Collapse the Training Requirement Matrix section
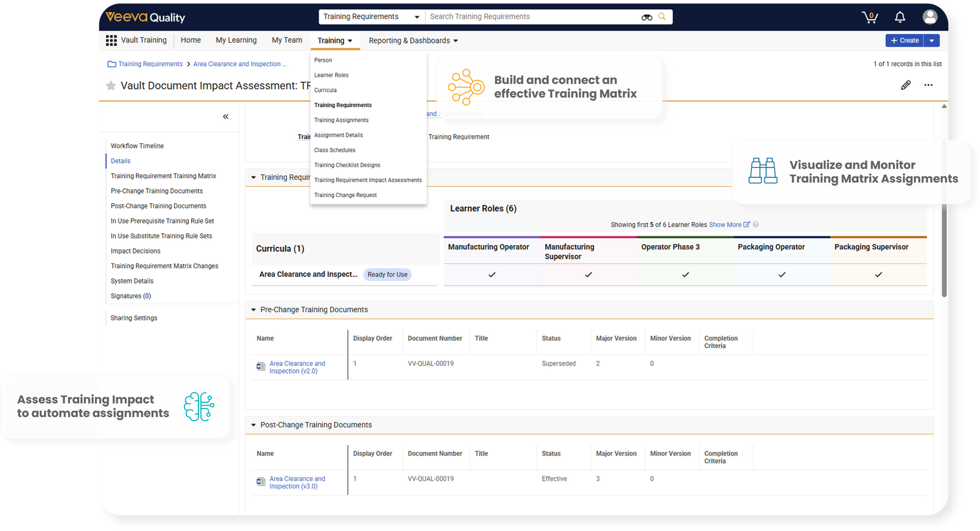 (x=254, y=178)
